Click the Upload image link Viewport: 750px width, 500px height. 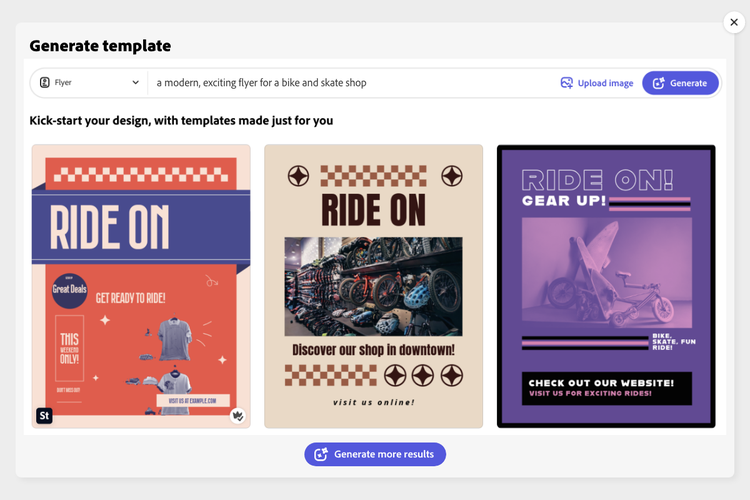point(596,83)
